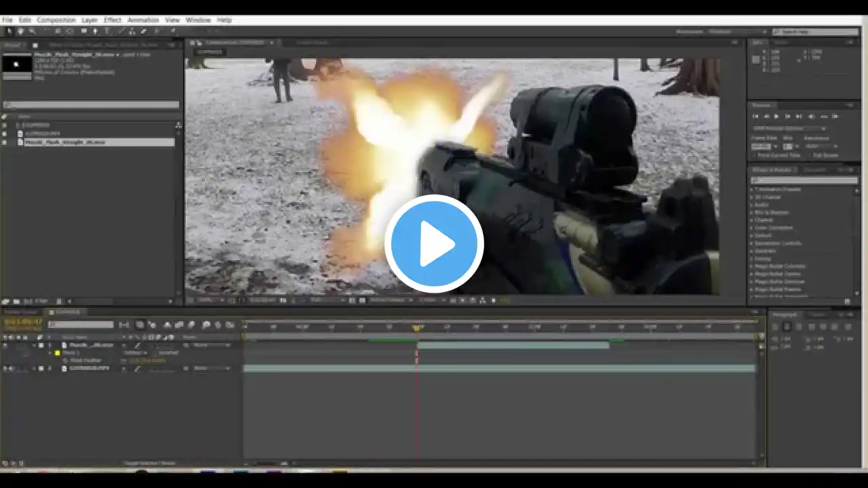Click the timeline search field
This screenshot has width=868, height=488.
coord(80,325)
